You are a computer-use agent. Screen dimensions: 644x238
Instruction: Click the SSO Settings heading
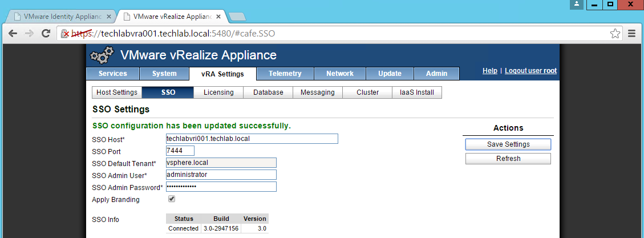click(x=121, y=110)
